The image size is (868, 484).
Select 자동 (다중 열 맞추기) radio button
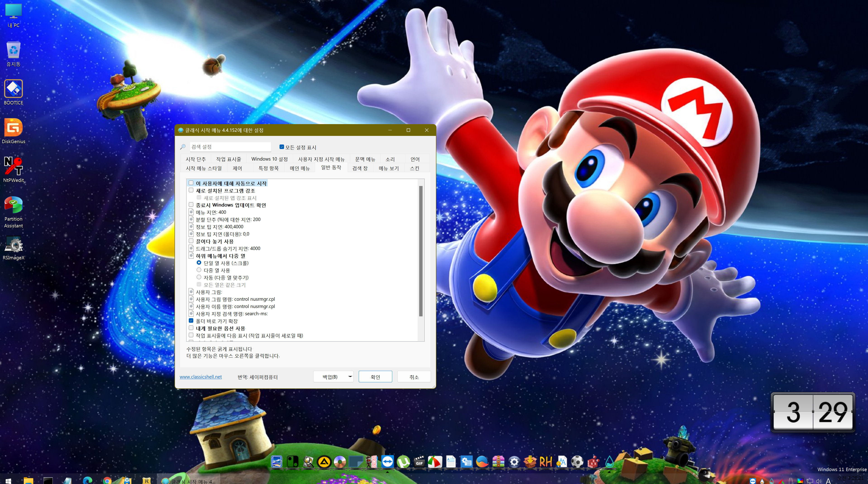point(199,277)
